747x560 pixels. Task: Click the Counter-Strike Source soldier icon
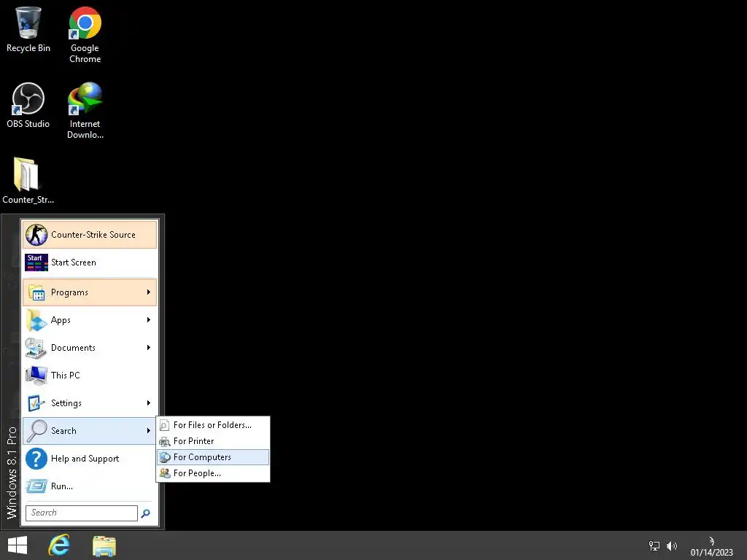pyautogui.click(x=36, y=234)
